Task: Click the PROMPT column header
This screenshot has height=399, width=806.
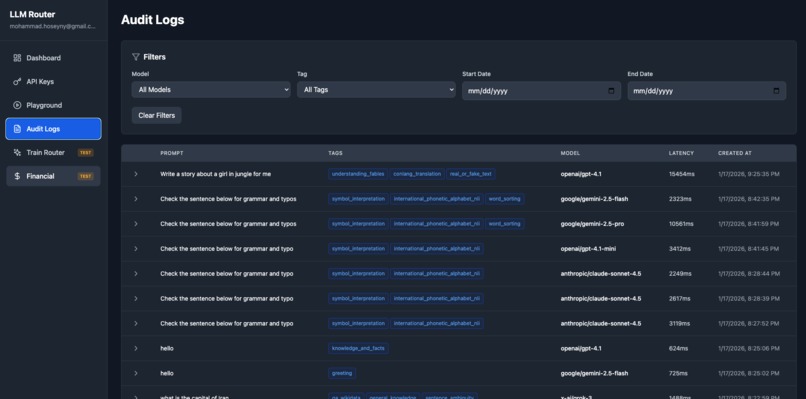Action: (172, 153)
